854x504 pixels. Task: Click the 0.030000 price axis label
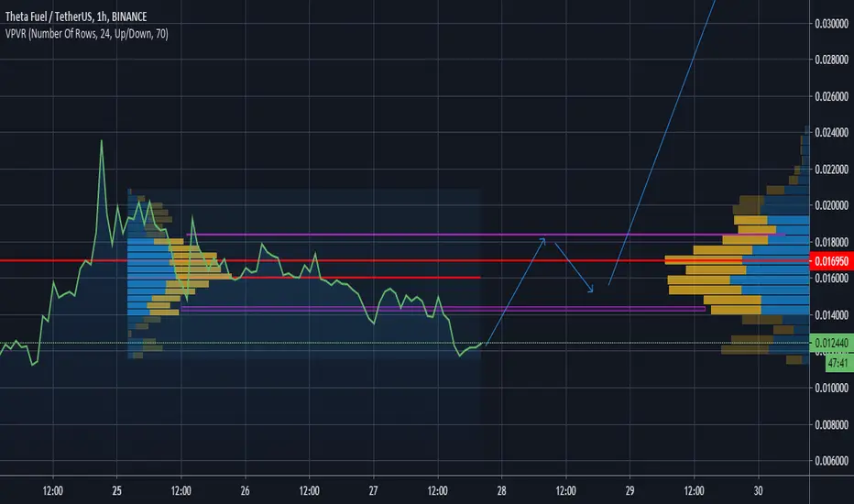[832, 24]
